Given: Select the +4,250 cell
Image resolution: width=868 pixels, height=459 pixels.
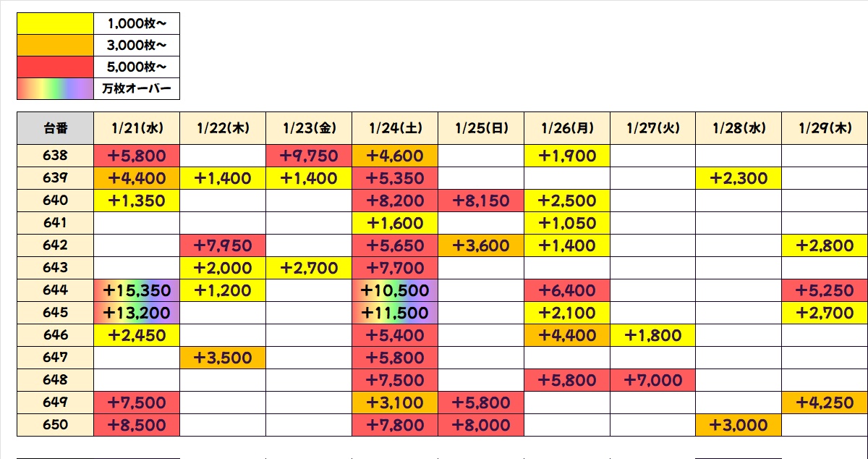Looking at the screenshot, I should [x=825, y=403].
